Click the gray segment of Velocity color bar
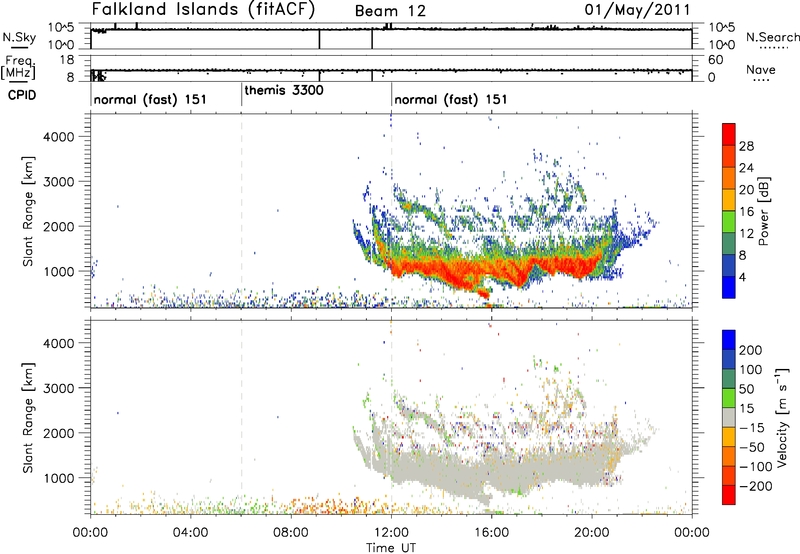 point(729,417)
